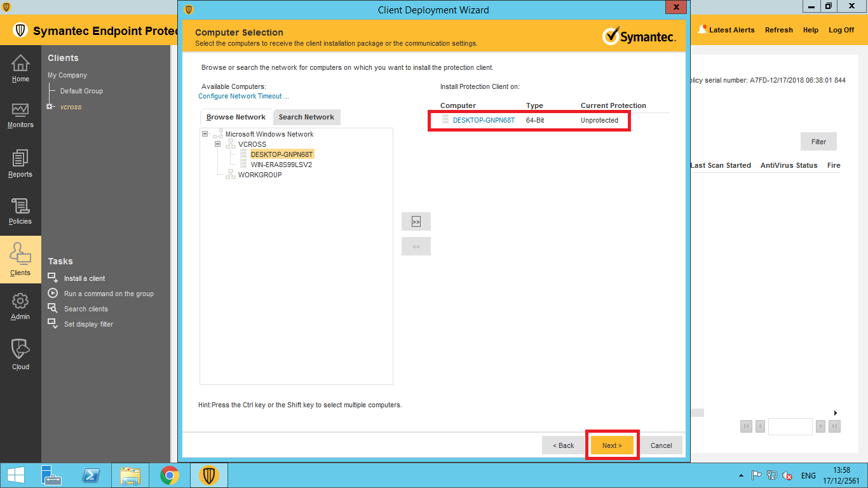
Task: Open the Home section in sidebar
Action: pos(20,69)
